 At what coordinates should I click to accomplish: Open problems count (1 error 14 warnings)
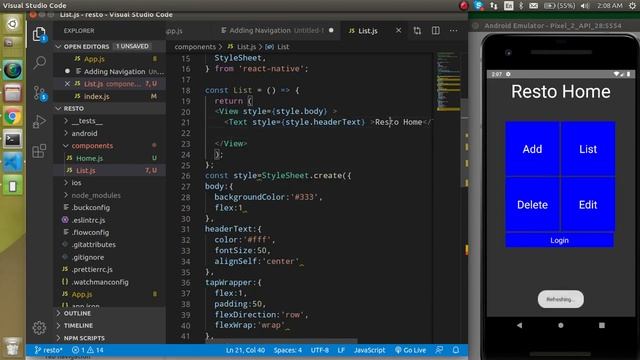coord(87,350)
